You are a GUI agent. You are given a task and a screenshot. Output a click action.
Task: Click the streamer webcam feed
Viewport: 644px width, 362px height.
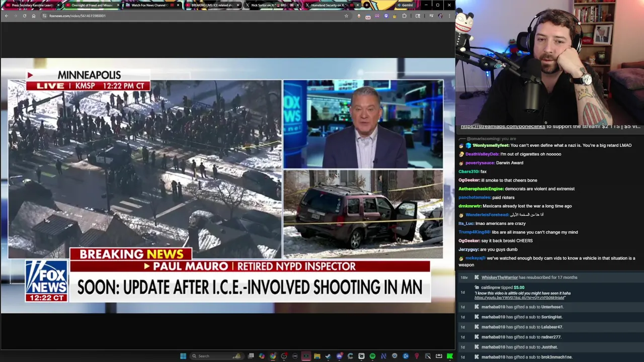click(549, 61)
